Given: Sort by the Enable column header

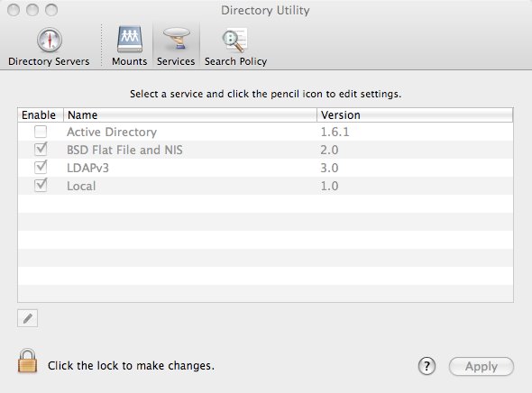Looking at the screenshot, I should pos(41,115).
